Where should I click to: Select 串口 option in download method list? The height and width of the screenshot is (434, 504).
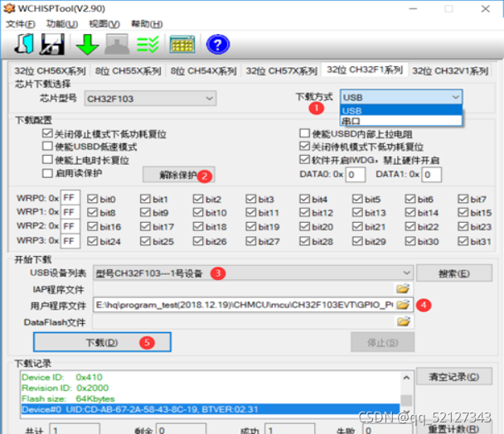401,121
